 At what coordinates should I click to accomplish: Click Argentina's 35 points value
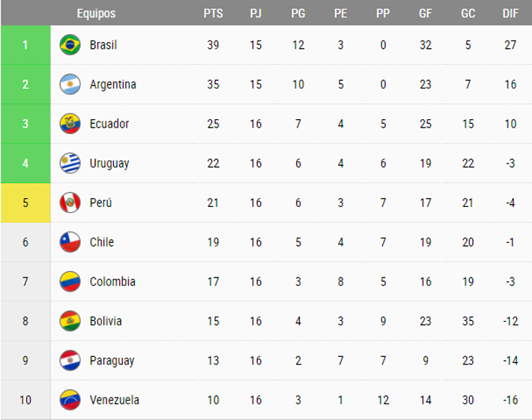pyautogui.click(x=213, y=84)
